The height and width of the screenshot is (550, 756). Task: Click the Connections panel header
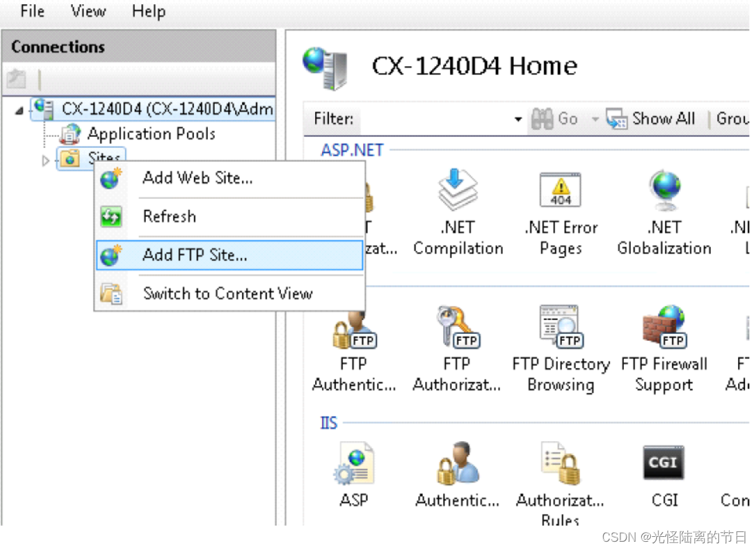pyautogui.click(x=139, y=47)
